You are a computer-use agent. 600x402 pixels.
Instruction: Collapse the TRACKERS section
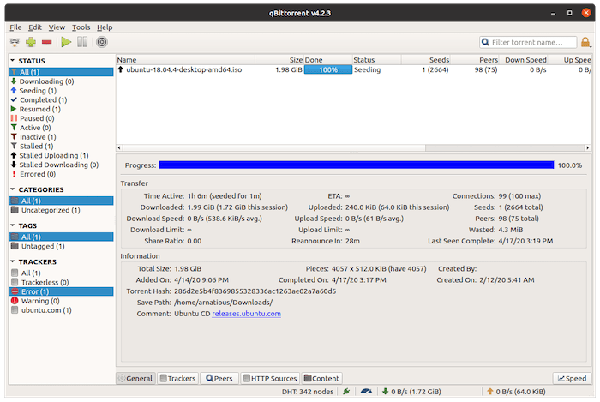click(13, 262)
